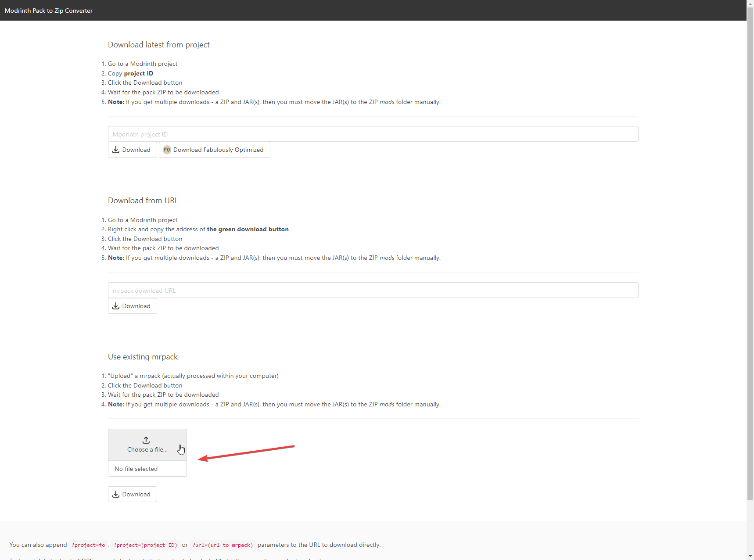Click the bold project ID text in step 2
This screenshot has height=560, width=754.
point(138,73)
